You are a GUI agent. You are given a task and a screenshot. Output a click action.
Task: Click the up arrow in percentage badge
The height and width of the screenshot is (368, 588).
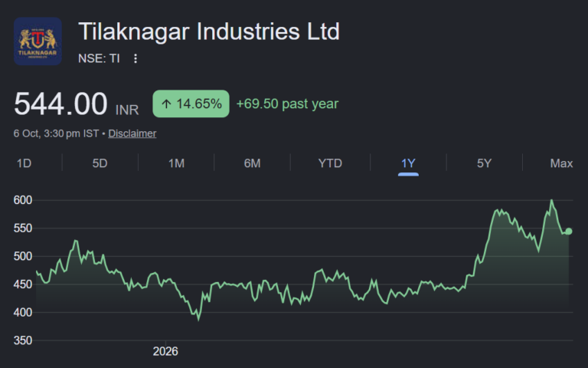pos(166,104)
